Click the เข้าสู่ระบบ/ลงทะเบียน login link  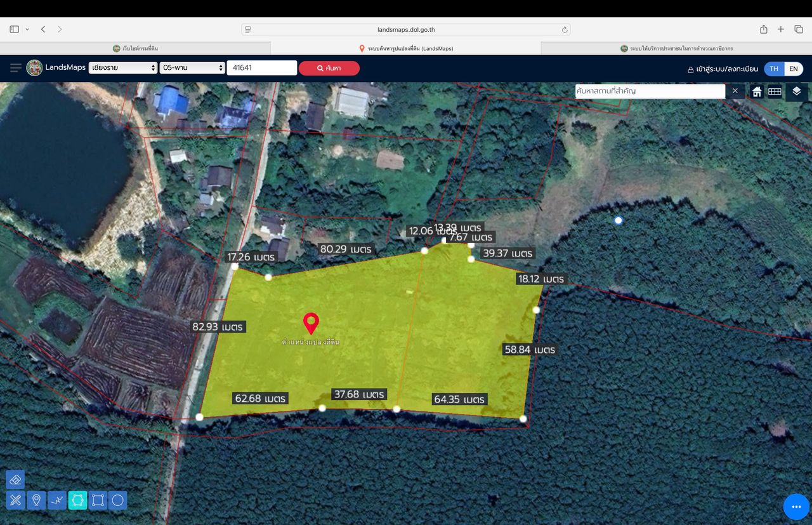click(723, 69)
